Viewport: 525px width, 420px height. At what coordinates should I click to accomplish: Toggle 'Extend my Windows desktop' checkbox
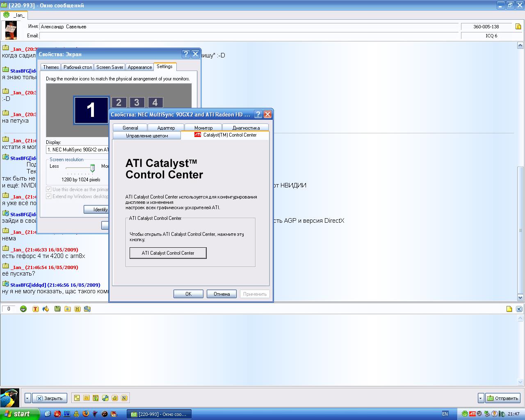49,196
